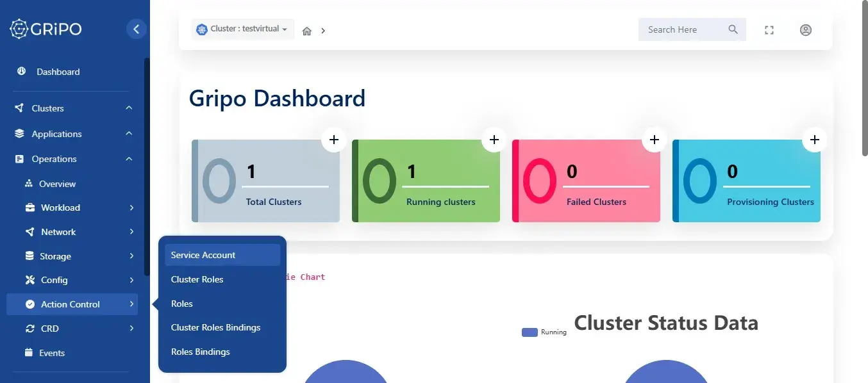This screenshot has height=383, width=868.
Task: Expand the Action Control submenu arrow
Action: pyautogui.click(x=131, y=304)
